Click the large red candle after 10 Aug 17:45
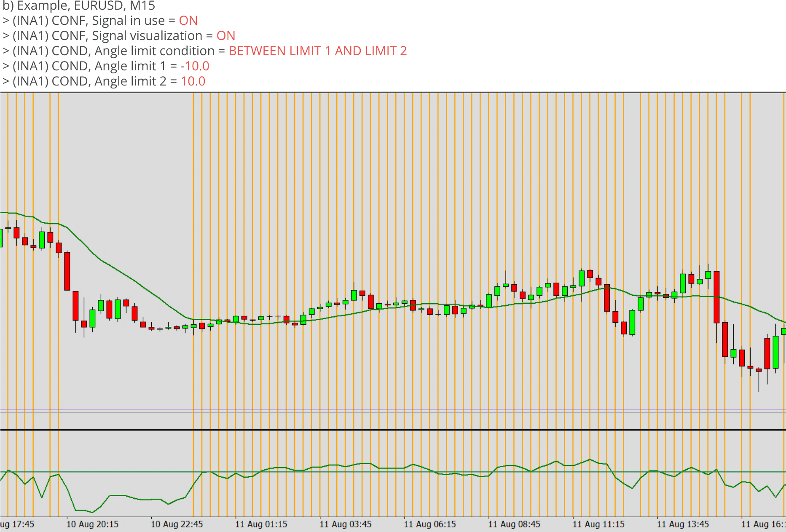 [x=67, y=271]
